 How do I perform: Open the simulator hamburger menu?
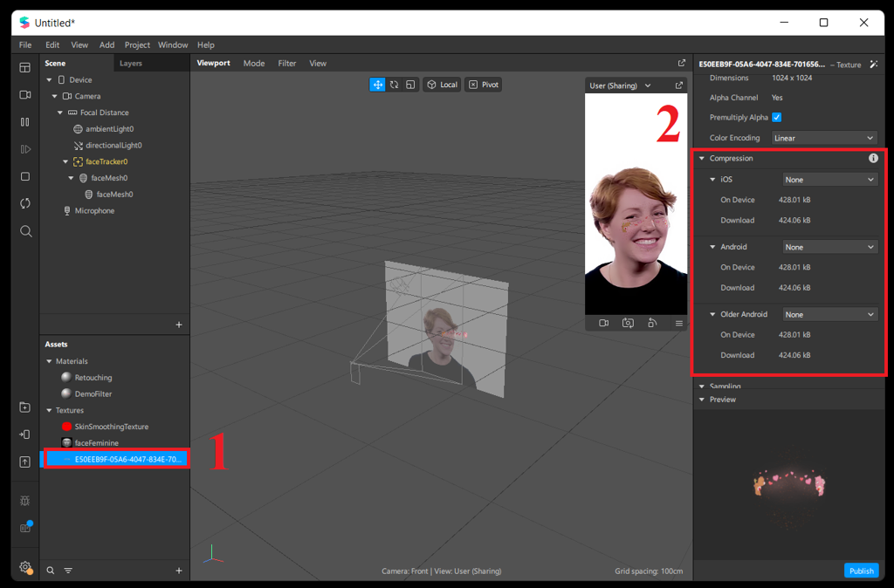coord(678,323)
